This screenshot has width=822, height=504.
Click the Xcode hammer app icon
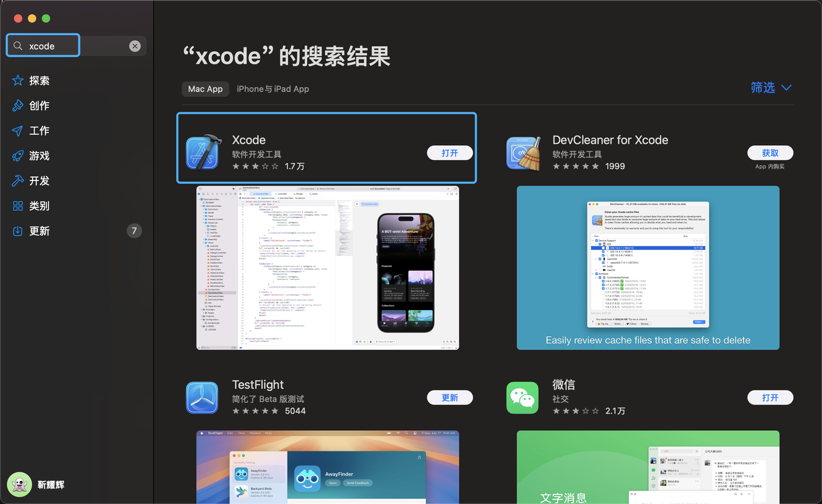(x=203, y=153)
